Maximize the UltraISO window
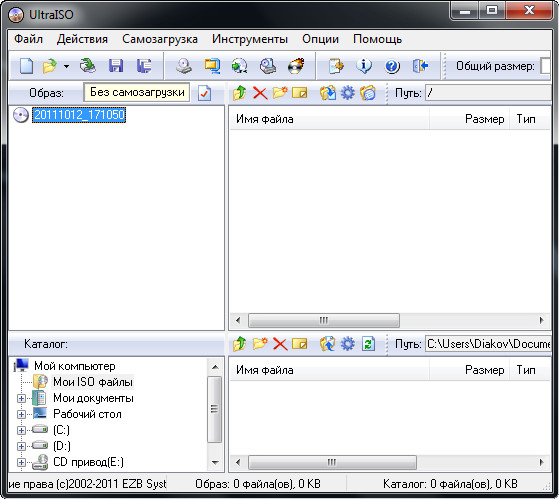Image resolution: width=560 pixels, height=500 pixels. coord(492,10)
